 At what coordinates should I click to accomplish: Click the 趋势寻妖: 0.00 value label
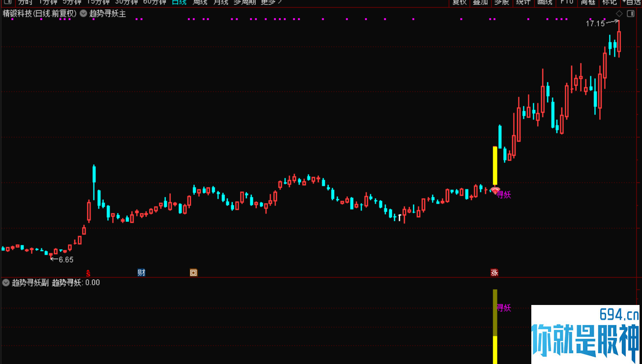(76, 282)
